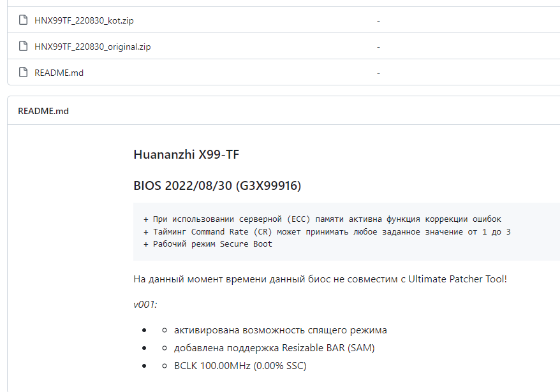Click the file icon beside HNX99TF_220830_kot.zip
560x392 pixels.
coord(23,20)
